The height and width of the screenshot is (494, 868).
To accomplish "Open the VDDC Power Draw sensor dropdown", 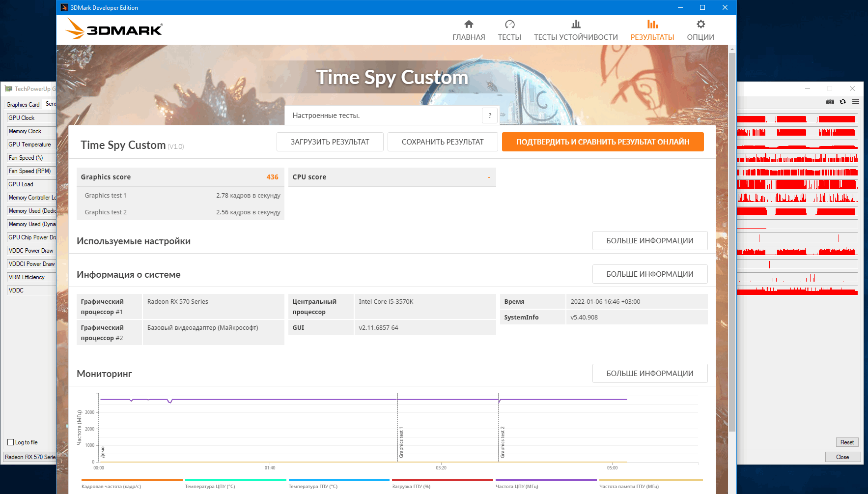I will pyautogui.click(x=31, y=251).
